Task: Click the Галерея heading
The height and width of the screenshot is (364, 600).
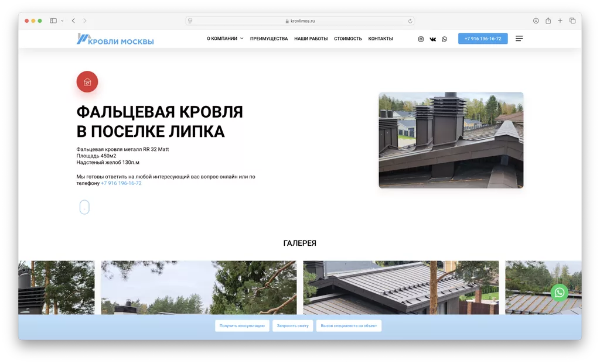Action: click(x=299, y=243)
